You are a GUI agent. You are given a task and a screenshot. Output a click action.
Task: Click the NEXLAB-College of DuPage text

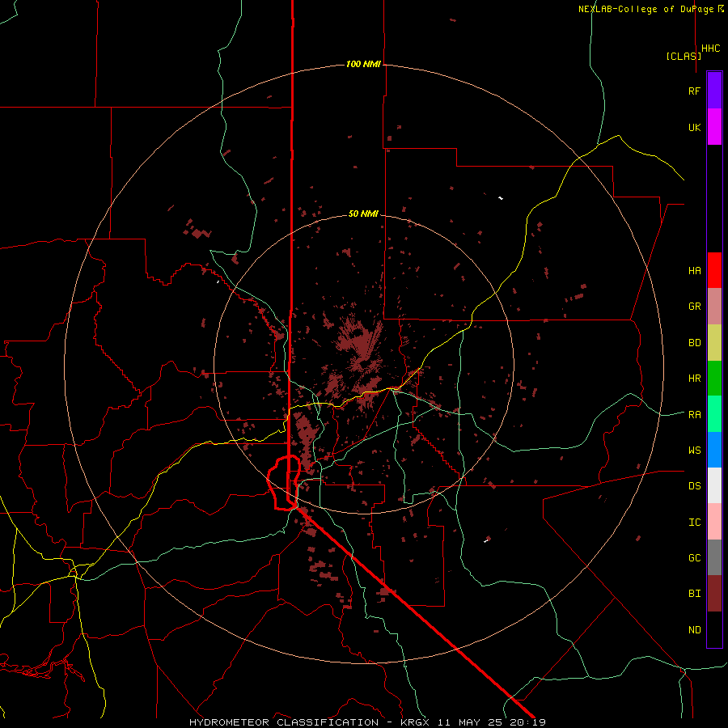(647, 9)
